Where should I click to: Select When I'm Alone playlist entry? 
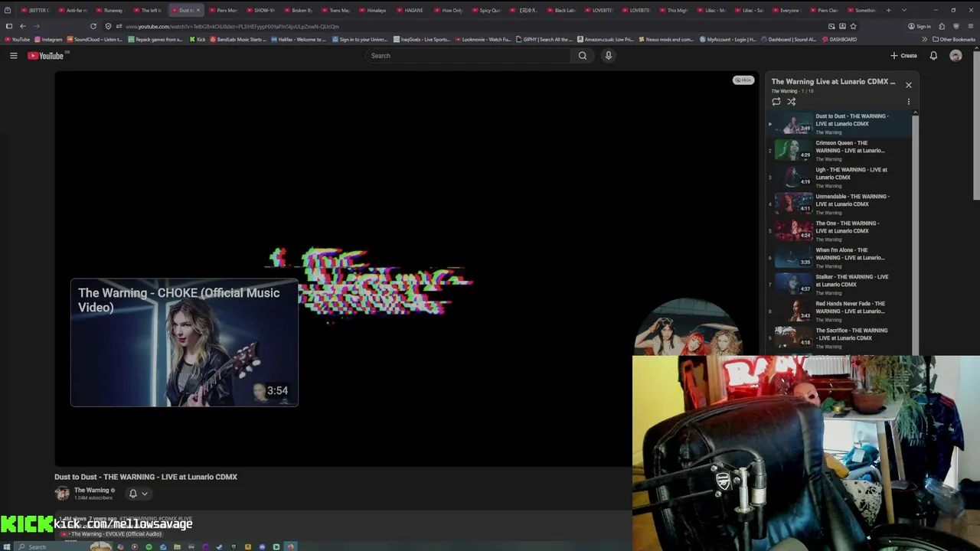pyautogui.click(x=840, y=257)
